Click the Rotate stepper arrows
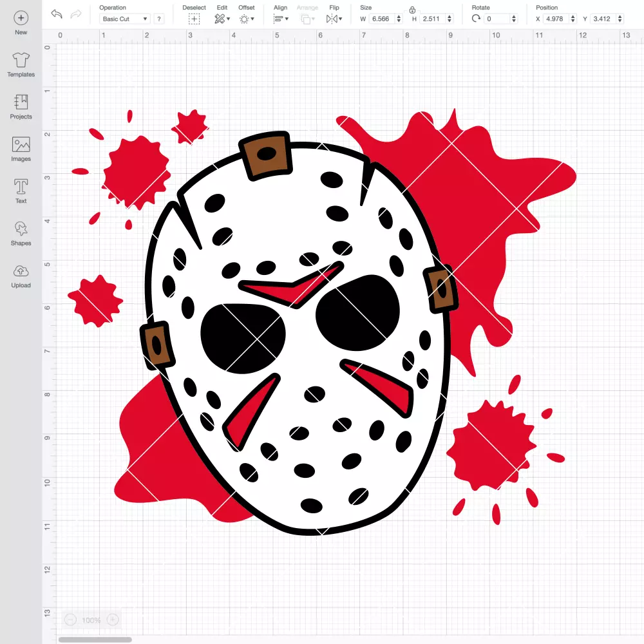Image resolution: width=644 pixels, height=644 pixels. 513,19
